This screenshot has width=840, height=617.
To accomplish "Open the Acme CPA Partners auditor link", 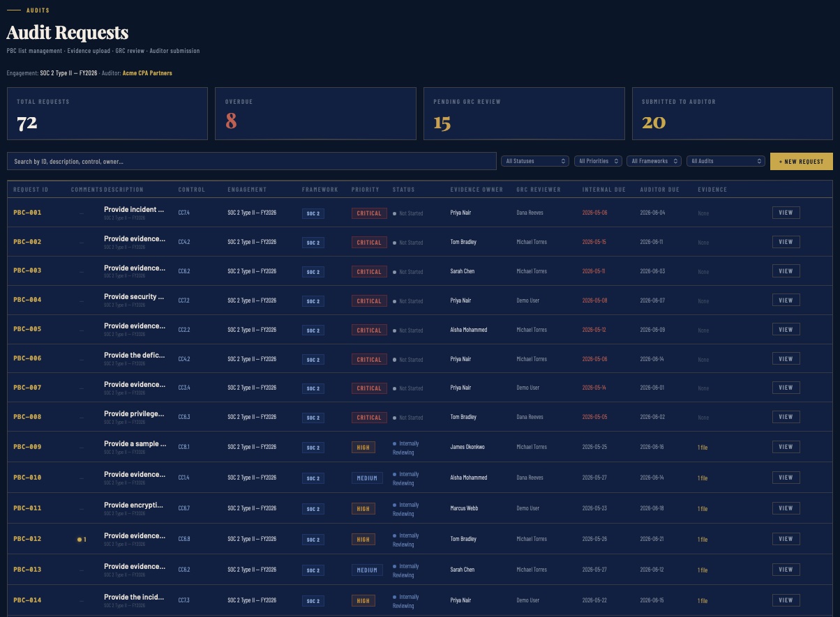I will [147, 73].
